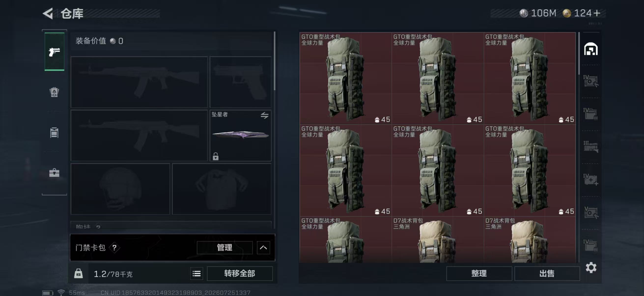Go back using the arrow beside 仓库
Screen dimensions: 644x296
tap(48, 13)
